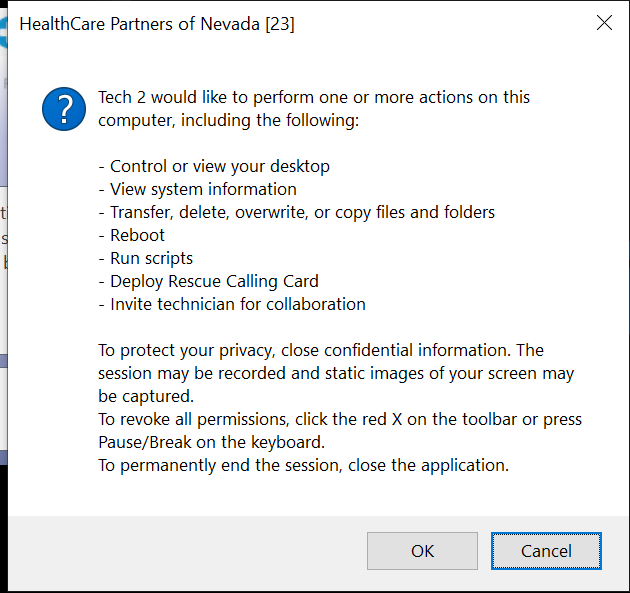Image resolution: width=630 pixels, height=593 pixels.
Task: Click the 'Pause/Break on the keyboard' text
Action: click(212, 442)
